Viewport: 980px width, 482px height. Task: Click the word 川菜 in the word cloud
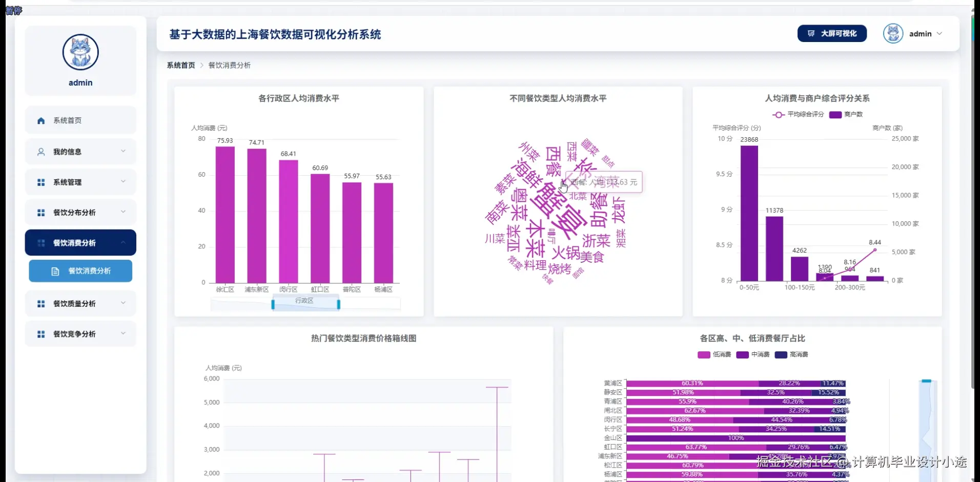point(495,239)
